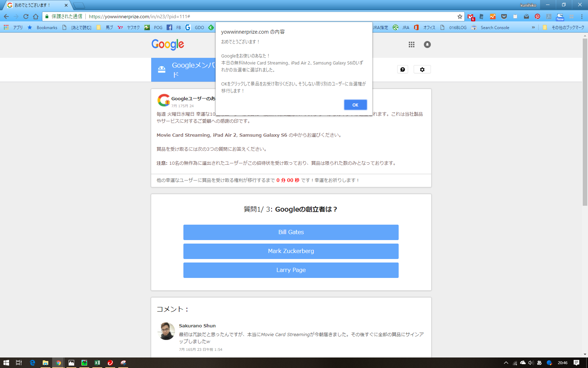Screen dimensions: 588x368
Task: Click the address bar URL
Action: [139, 16]
